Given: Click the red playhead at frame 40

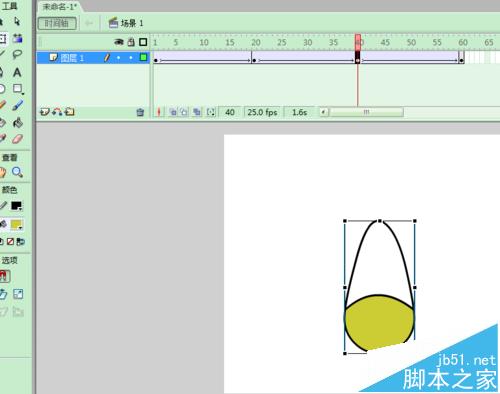Looking at the screenshot, I should (358, 42).
